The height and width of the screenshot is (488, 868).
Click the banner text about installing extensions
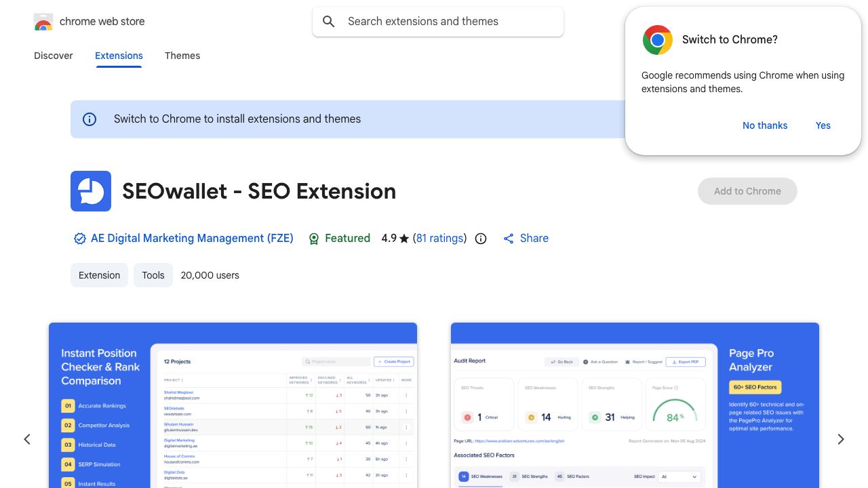click(237, 119)
